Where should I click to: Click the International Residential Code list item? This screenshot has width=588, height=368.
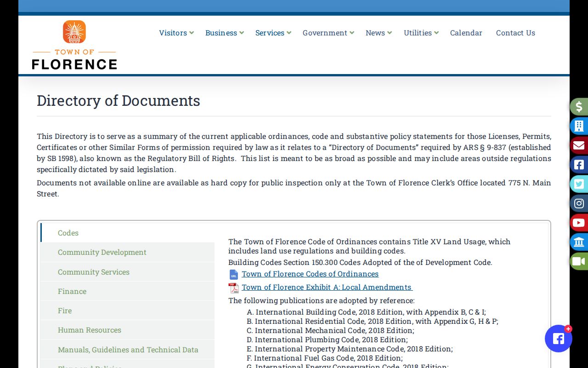[x=373, y=321]
